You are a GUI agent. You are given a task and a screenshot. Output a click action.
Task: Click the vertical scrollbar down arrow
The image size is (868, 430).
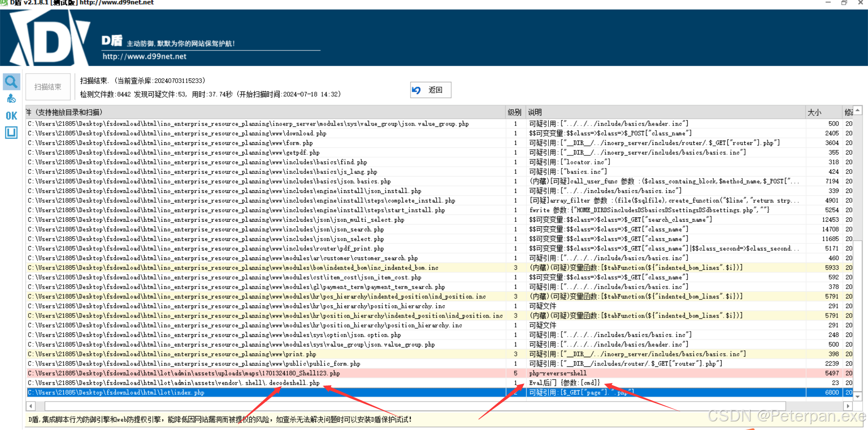857,397
